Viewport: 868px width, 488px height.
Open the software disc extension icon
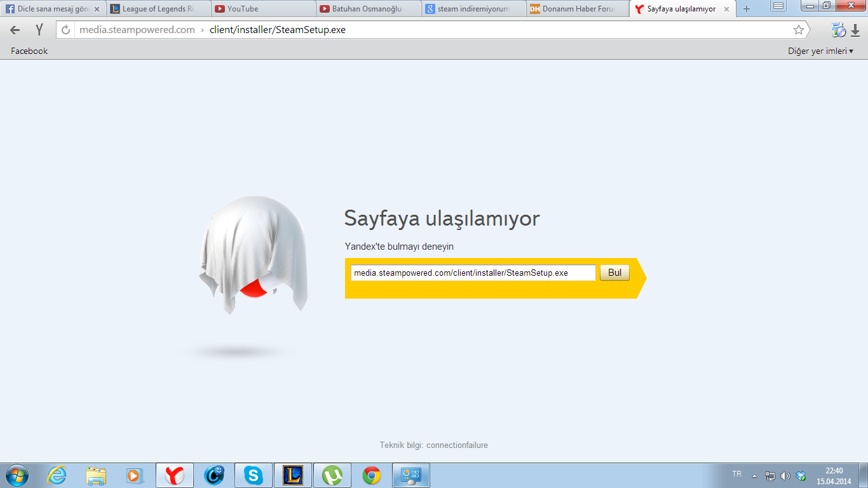point(839,30)
